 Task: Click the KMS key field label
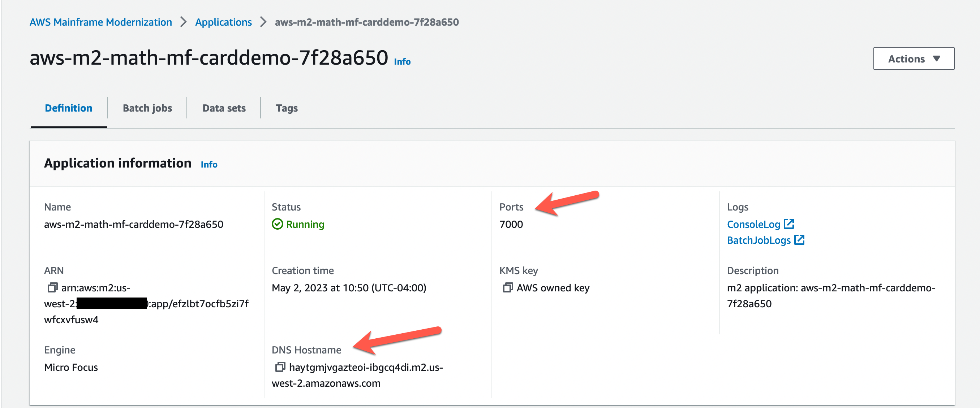tap(518, 270)
